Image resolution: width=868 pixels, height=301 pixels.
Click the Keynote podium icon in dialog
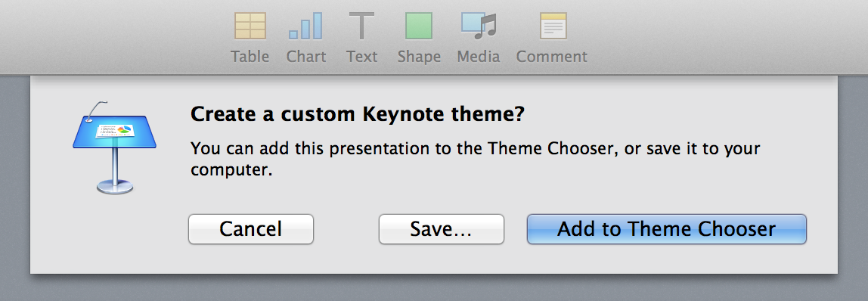(115, 147)
